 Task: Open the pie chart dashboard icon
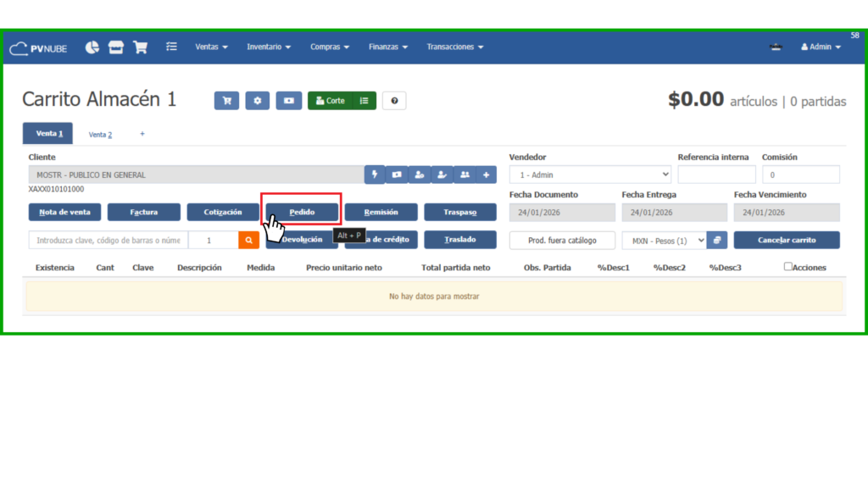point(92,47)
